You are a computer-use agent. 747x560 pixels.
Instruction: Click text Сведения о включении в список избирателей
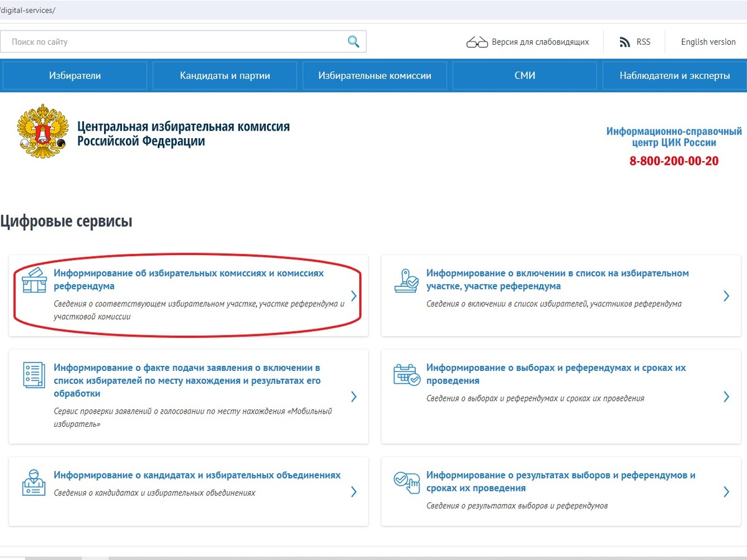(x=554, y=304)
